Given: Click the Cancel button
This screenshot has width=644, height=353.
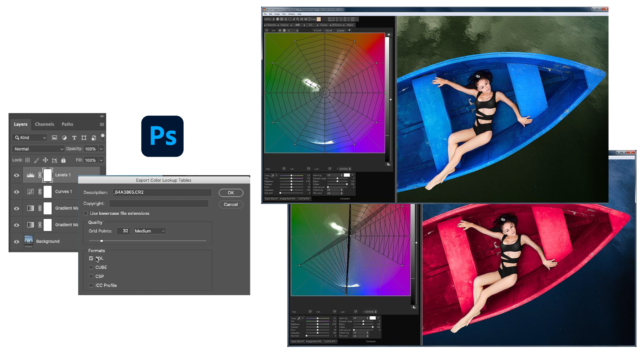Looking at the screenshot, I should coord(230,204).
